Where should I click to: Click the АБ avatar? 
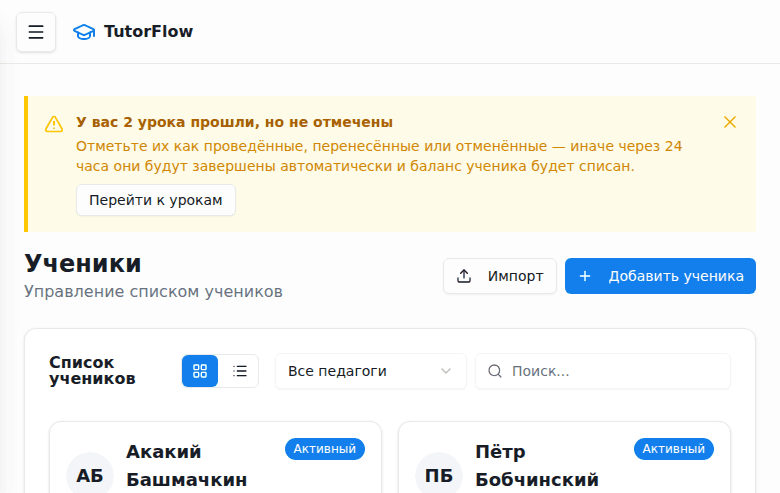pos(90,475)
